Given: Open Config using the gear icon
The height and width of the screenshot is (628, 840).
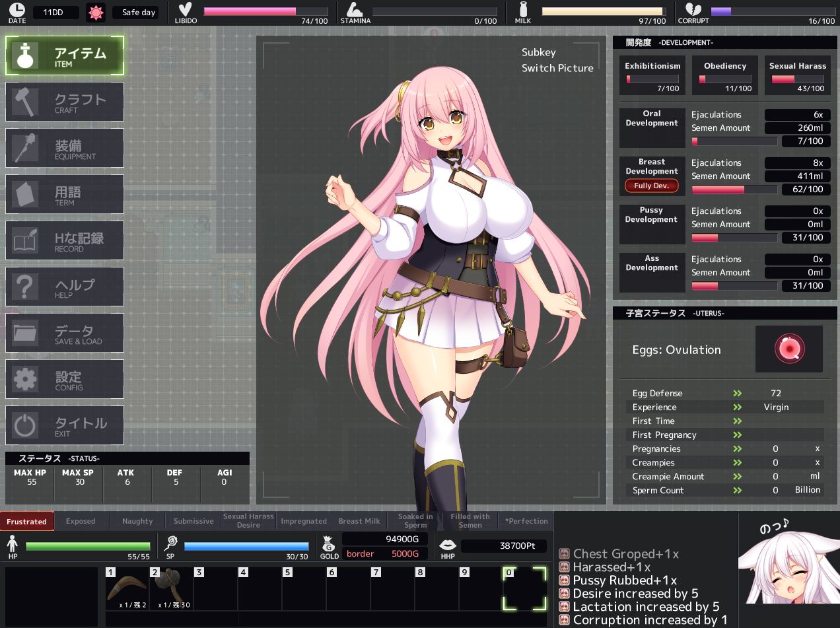Looking at the screenshot, I should 25,379.
